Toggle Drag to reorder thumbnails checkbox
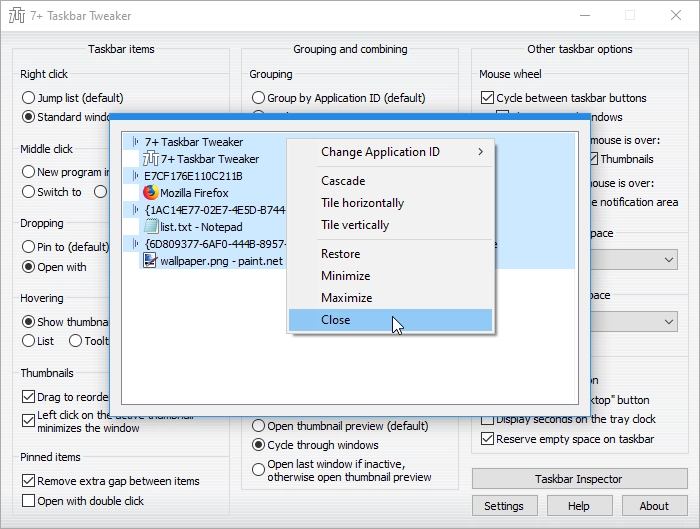 click(x=28, y=396)
